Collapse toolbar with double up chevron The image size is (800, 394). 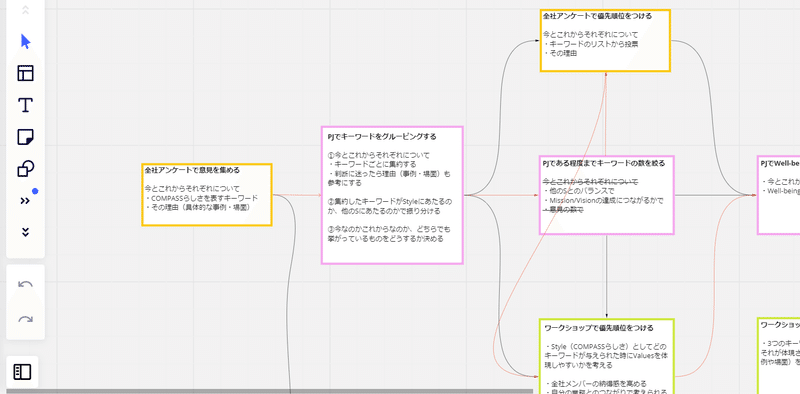pos(26,10)
